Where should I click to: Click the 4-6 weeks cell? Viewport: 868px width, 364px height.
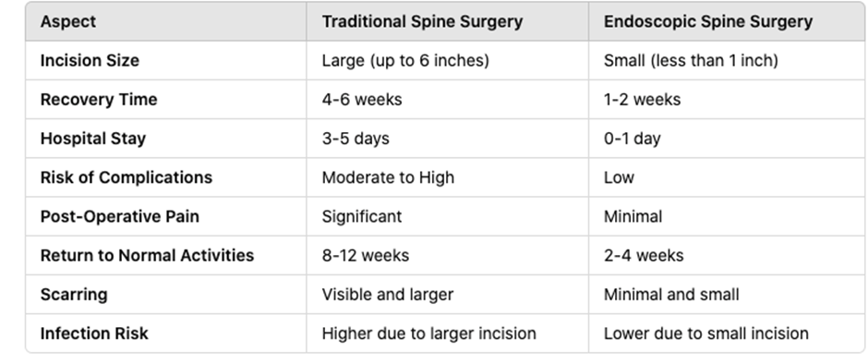tap(362, 100)
